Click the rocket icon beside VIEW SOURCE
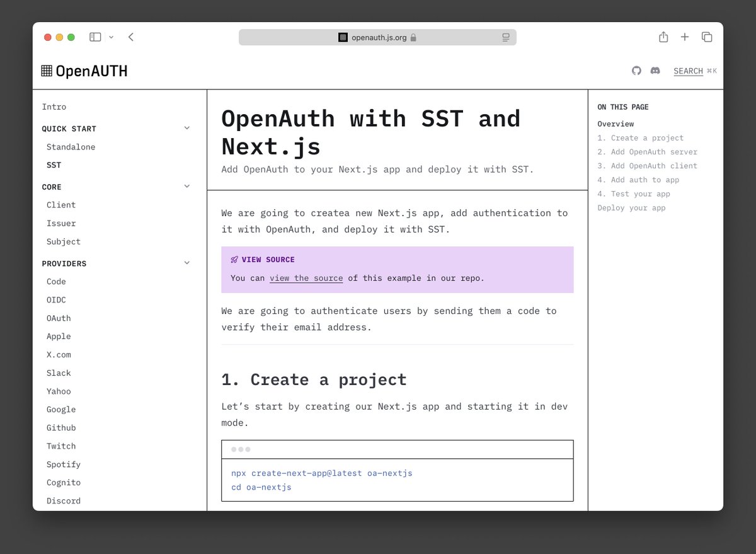 [234, 260]
